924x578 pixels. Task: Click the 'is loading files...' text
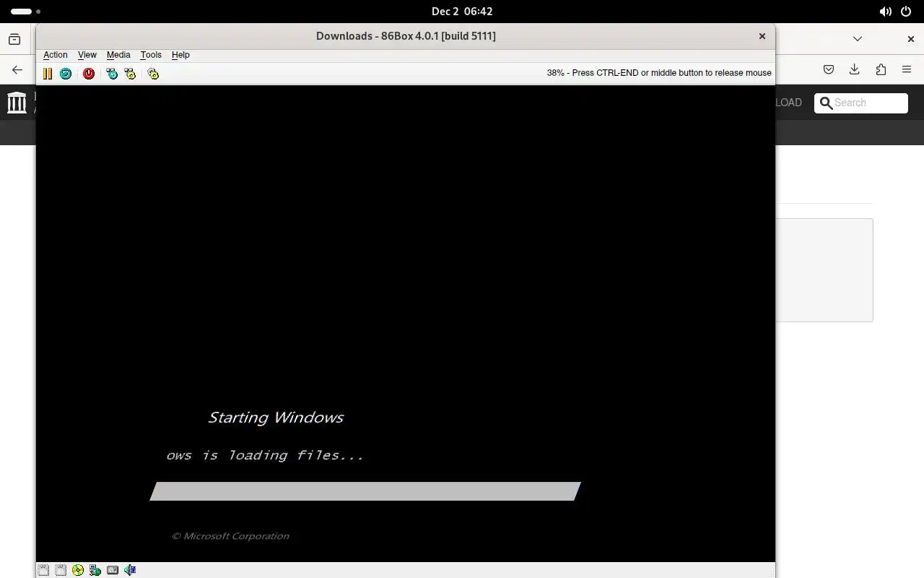[x=282, y=455]
